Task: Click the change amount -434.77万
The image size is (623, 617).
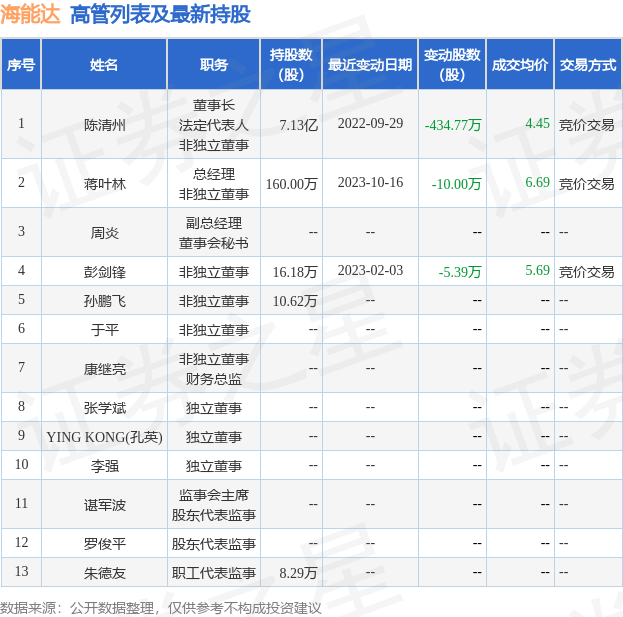Action: pos(453,125)
